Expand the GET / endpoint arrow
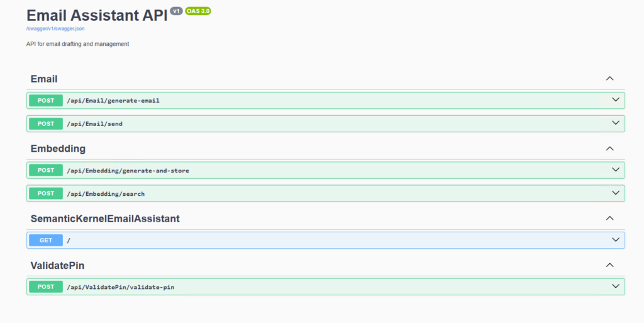 [x=615, y=240]
